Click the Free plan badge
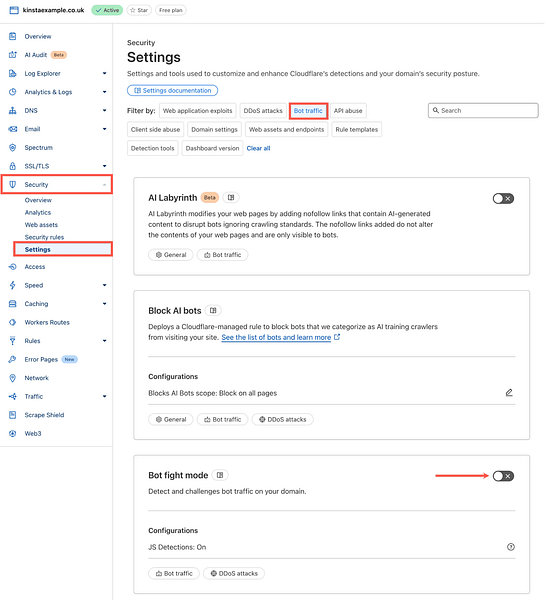The width and height of the screenshot is (546, 600). [171, 10]
